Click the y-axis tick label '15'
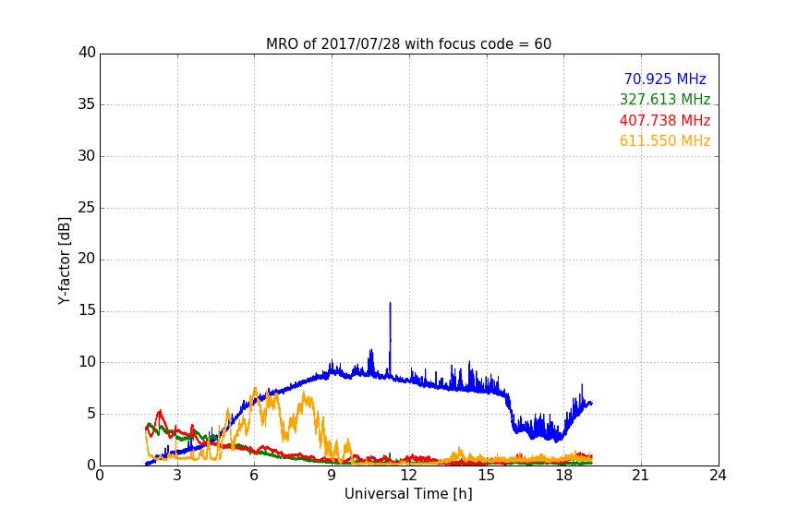This screenshot has width=798, height=532. 87,310
